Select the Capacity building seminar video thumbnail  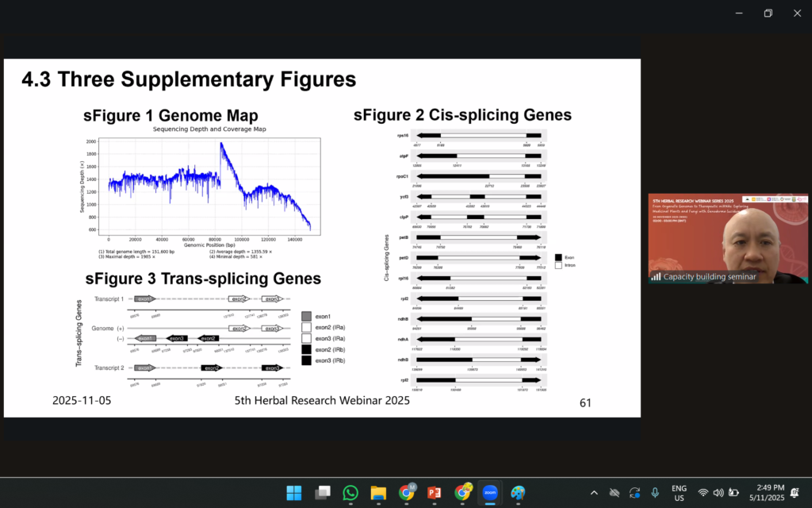[728, 239]
